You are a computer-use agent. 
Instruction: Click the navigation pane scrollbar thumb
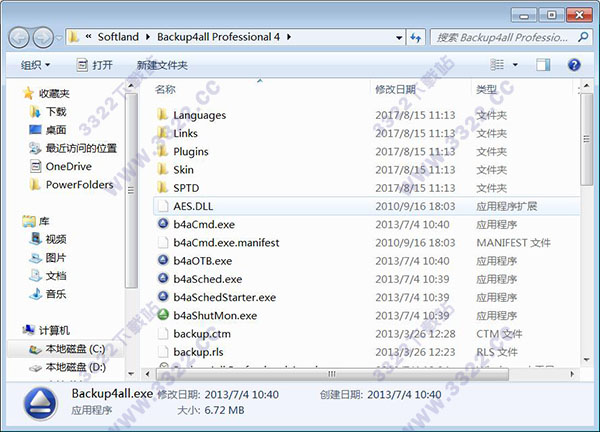point(131,190)
